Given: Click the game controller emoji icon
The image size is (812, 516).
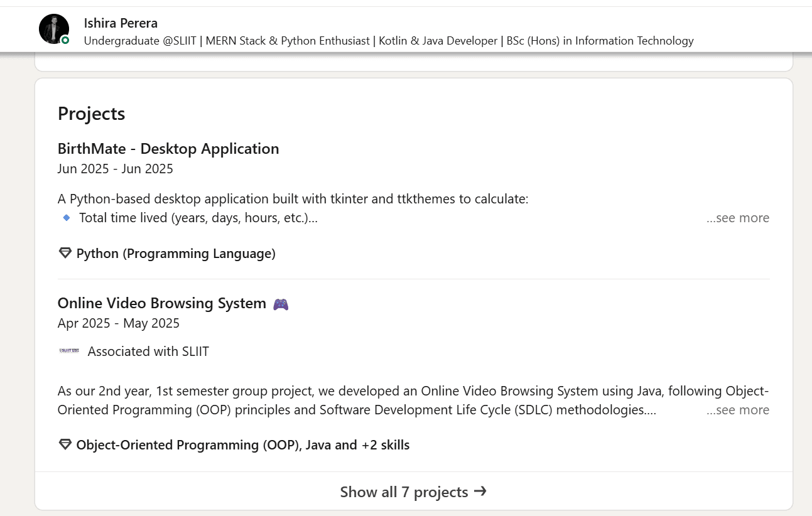Looking at the screenshot, I should (x=281, y=304).
